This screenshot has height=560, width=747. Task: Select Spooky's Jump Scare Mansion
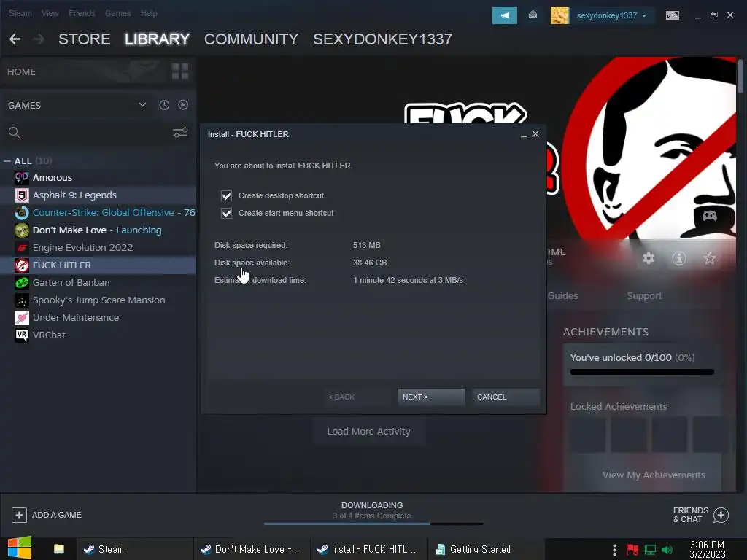98,300
